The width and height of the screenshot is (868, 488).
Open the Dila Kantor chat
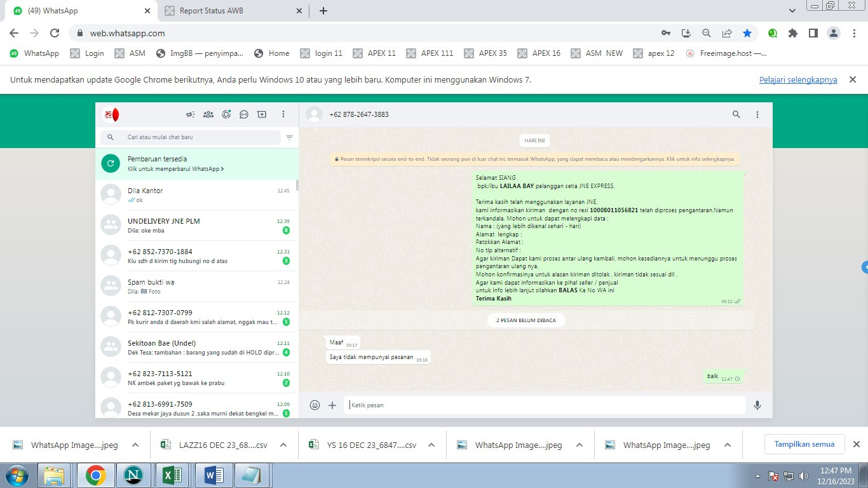pos(197,195)
